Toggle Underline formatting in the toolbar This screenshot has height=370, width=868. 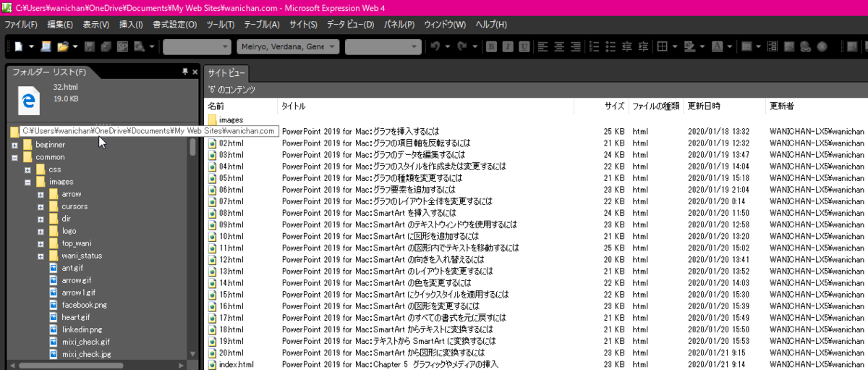(x=524, y=46)
